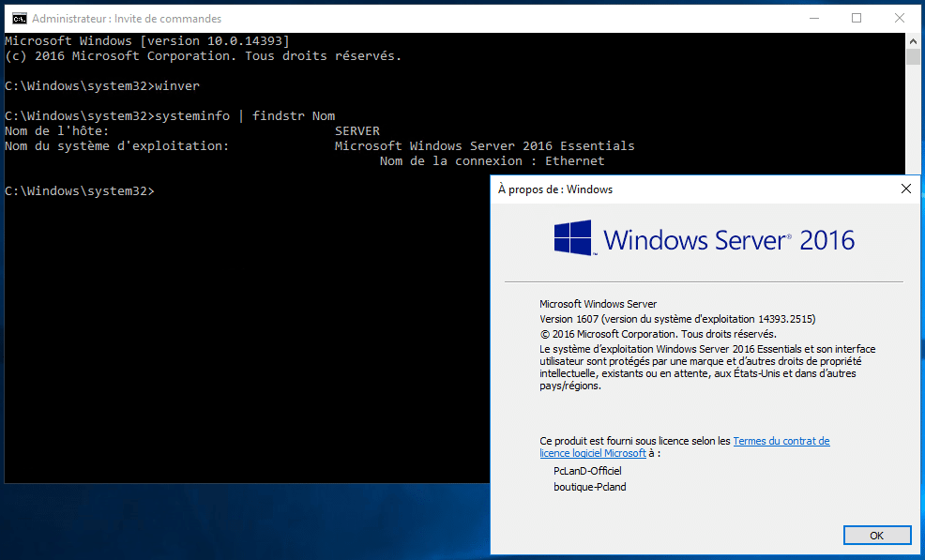
Task: Maximize the Invite de commandes window
Action: click(857, 19)
